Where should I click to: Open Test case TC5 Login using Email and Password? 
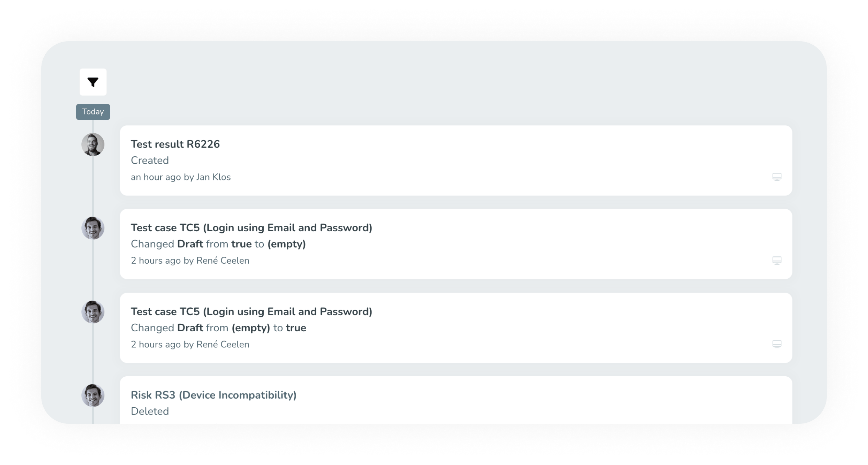tap(251, 228)
